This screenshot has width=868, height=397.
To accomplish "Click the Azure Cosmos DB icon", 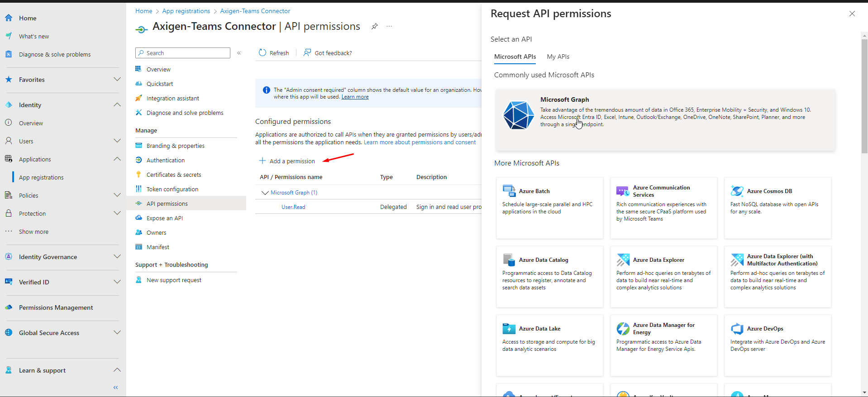I will click(x=737, y=191).
